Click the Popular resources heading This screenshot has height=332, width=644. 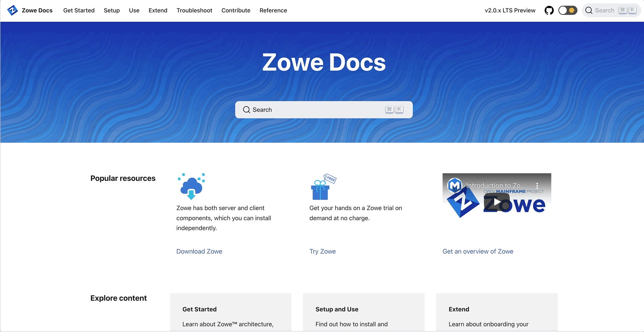(123, 178)
